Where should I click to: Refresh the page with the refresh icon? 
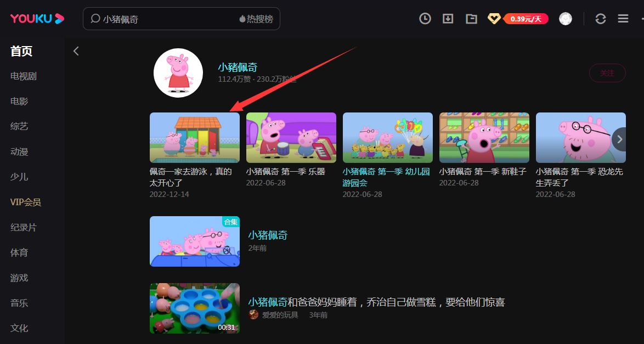600,18
